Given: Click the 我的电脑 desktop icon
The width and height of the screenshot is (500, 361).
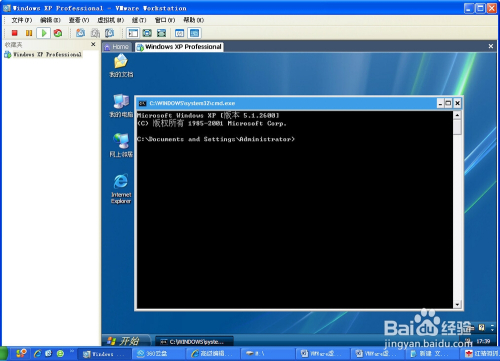Looking at the screenshot, I should [121, 106].
